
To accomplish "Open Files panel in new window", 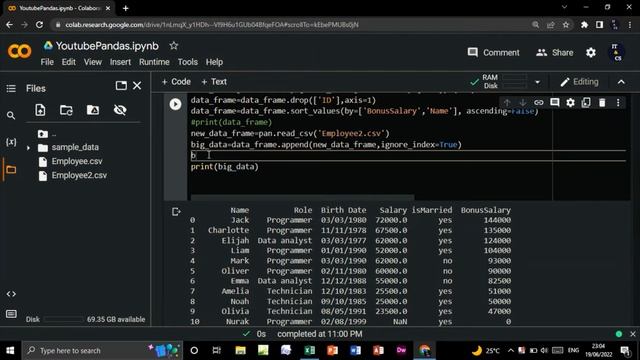I will (121, 86).
